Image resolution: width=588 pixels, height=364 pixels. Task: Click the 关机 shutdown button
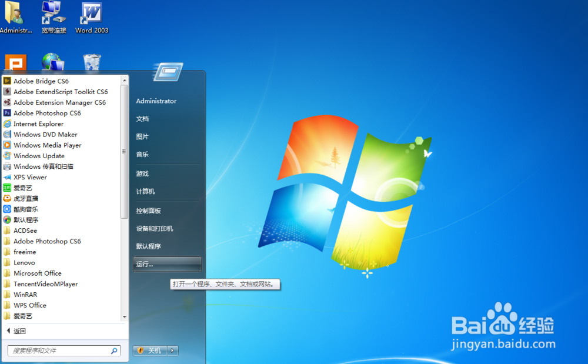coord(151,350)
